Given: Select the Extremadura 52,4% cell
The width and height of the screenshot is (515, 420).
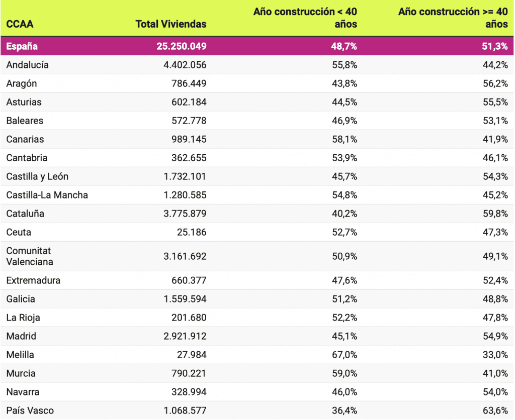Looking at the screenshot, I should coord(495,280).
